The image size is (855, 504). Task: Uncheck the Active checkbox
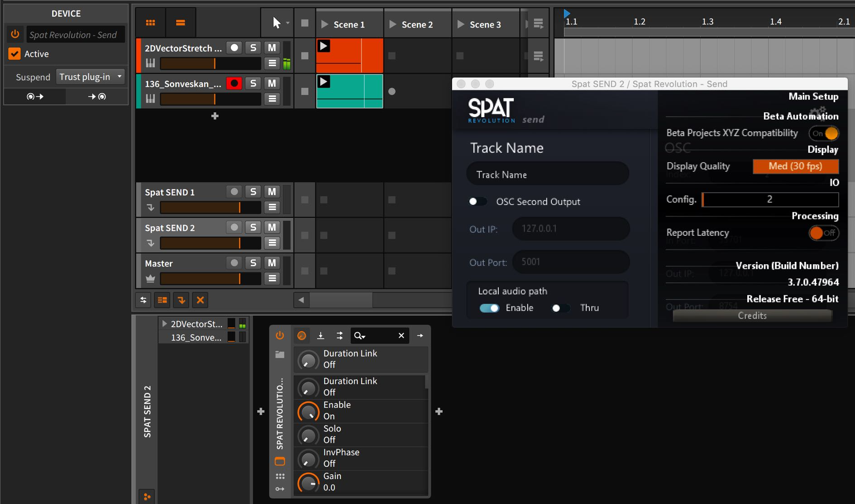(14, 54)
